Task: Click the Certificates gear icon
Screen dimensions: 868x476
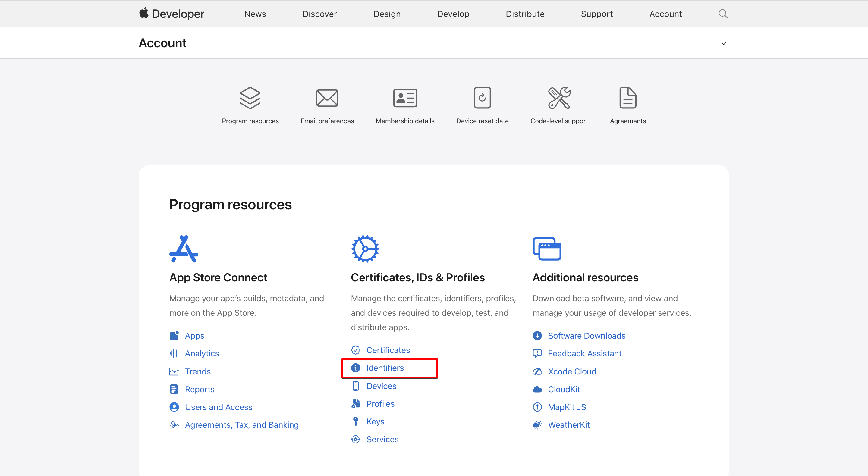Action: pos(365,249)
